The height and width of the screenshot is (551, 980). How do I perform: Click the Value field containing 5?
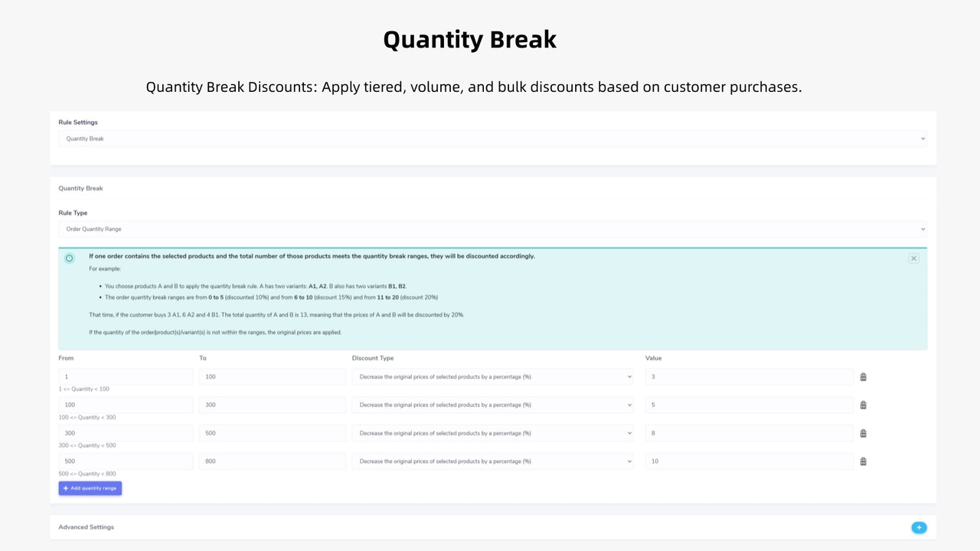[x=748, y=405]
